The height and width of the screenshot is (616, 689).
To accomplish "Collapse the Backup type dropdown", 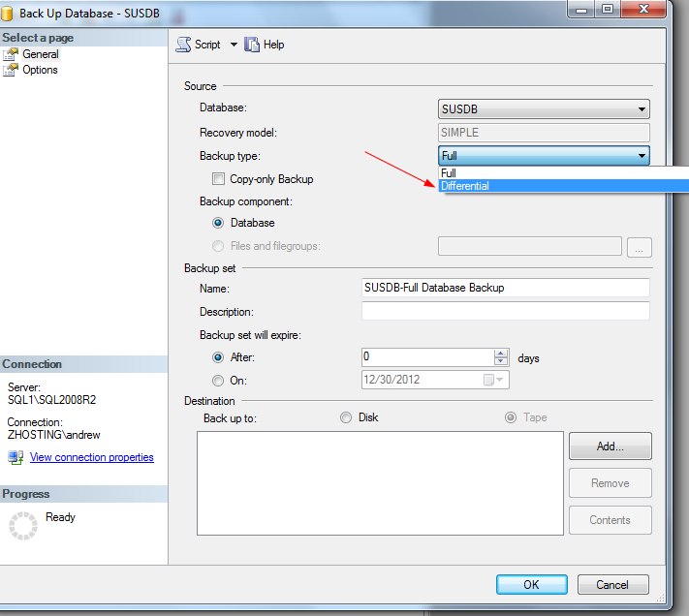I will (642, 156).
